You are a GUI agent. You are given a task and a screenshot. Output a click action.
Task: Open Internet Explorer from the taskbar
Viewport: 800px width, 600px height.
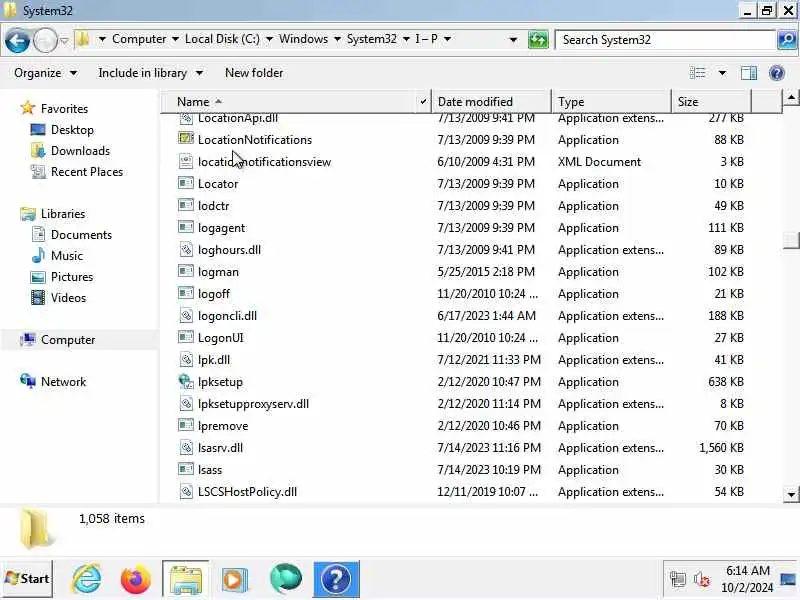point(86,579)
